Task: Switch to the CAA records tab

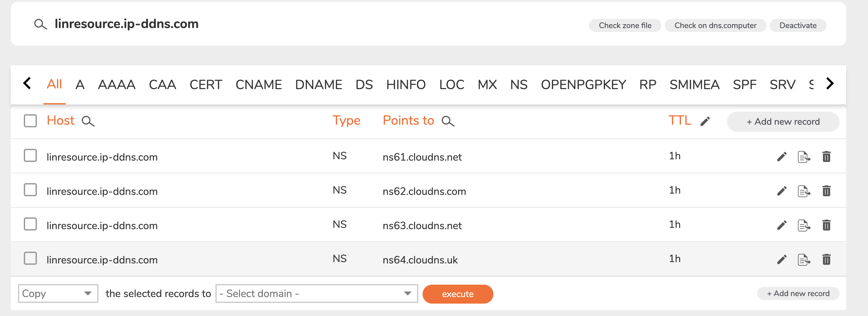Action: click(163, 85)
